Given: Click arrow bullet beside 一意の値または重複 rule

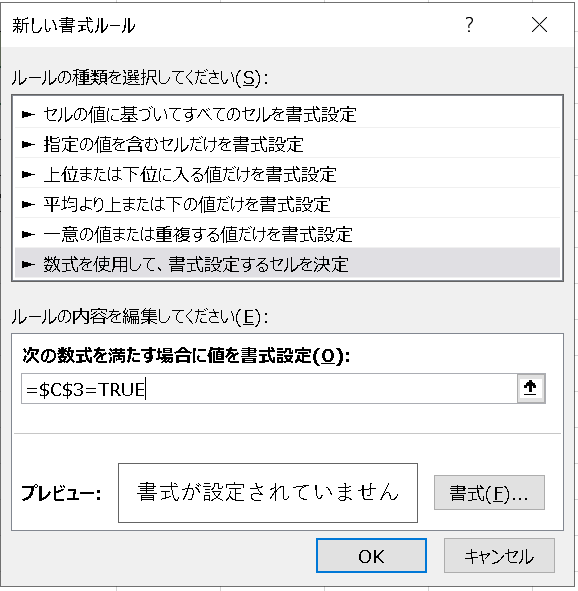Looking at the screenshot, I should pos(28,234).
